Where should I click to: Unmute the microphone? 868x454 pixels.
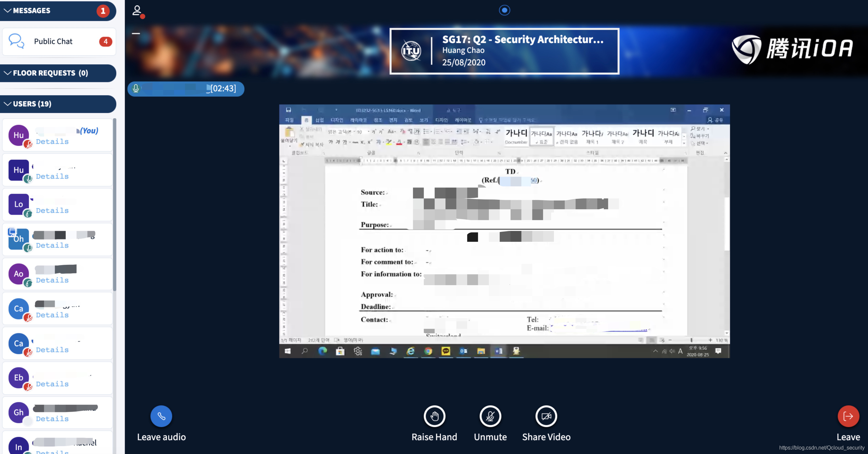pos(490,416)
